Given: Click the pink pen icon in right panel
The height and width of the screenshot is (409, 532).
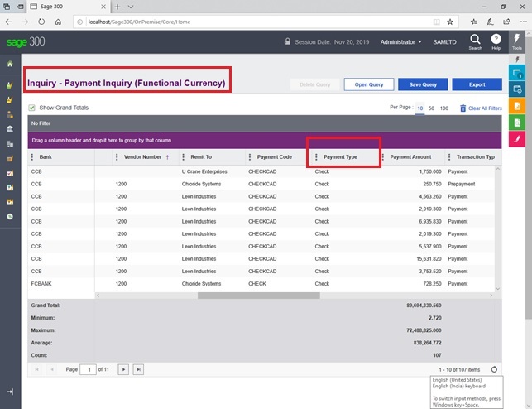Looking at the screenshot, I should [x=517, y=139].
